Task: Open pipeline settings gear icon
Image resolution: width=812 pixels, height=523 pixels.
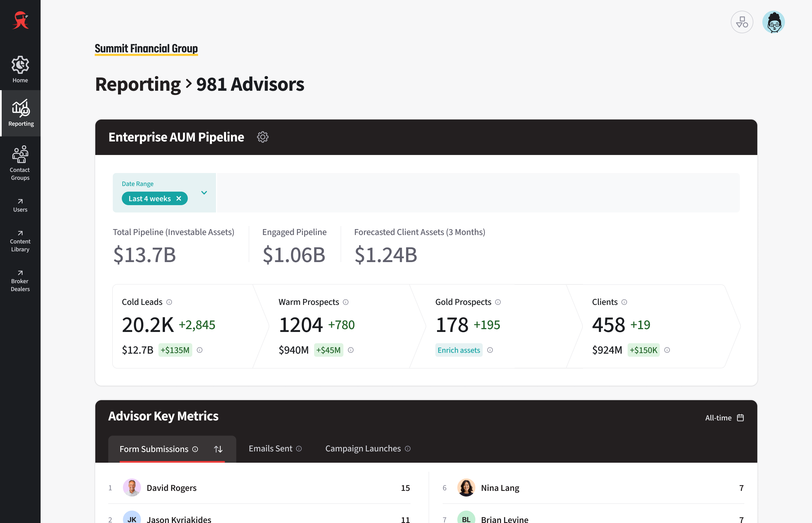Action: (x=262, y=137)
